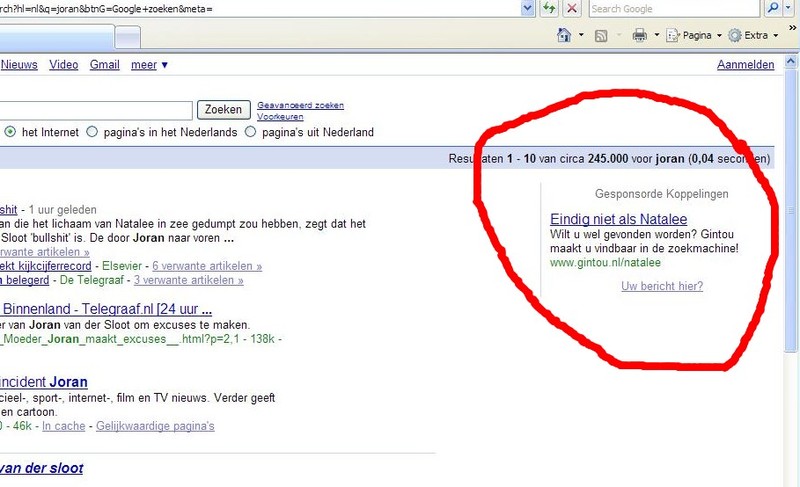Open the Voorkeuren link

tap(280, 116)
